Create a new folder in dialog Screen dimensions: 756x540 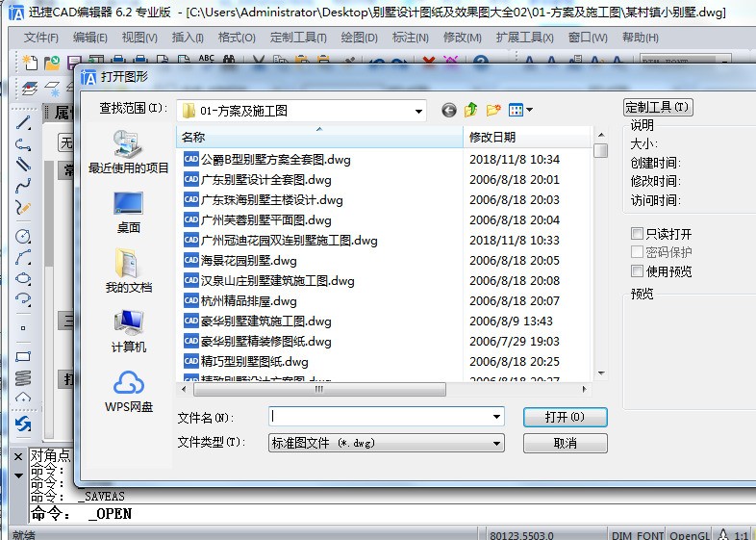coord(493,111)
